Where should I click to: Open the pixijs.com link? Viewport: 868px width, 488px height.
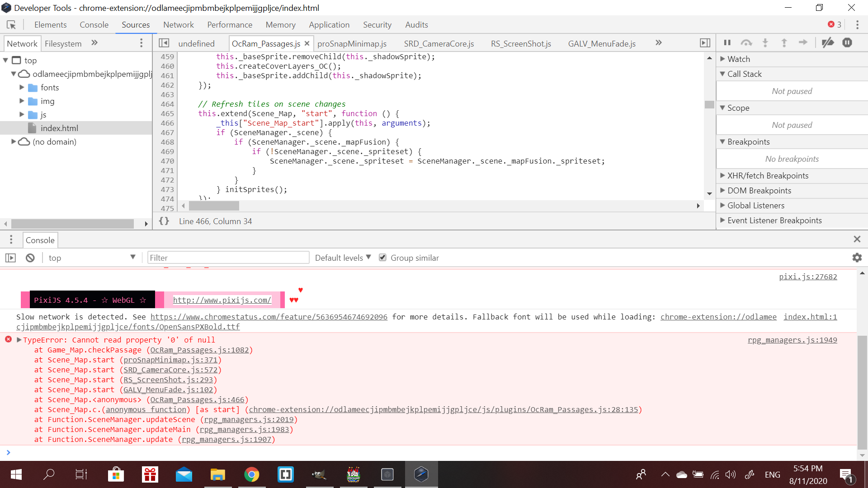pyautogui.click(x=222, y=300)
